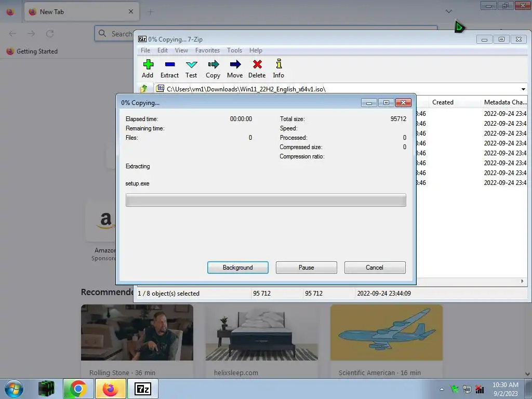Click the ISO file icon in address bar
532x399 pixels.
160,88
